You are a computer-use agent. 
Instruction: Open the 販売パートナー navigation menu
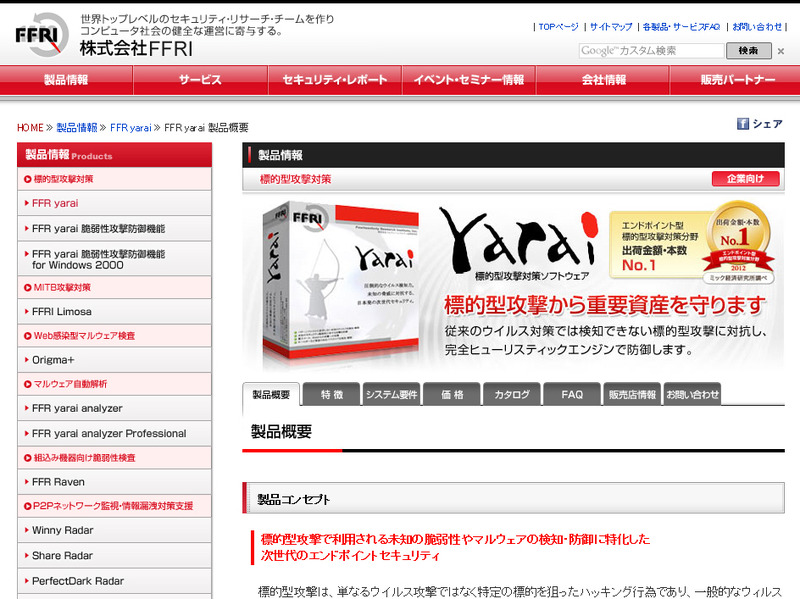pos(737,80)
